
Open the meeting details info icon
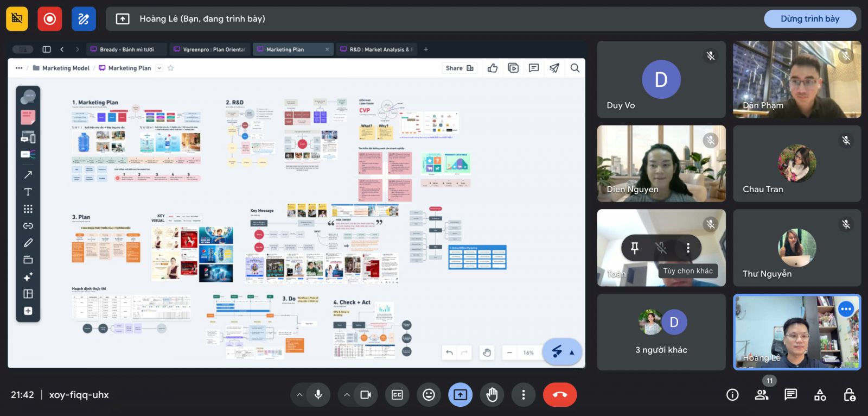coord(732,395)
